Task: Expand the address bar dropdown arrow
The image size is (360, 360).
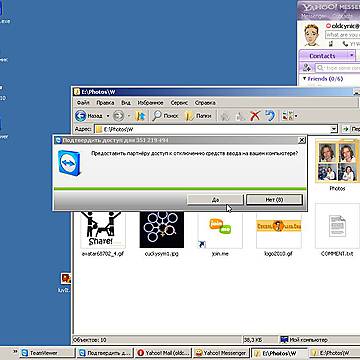Action: [x=334, y=129]
